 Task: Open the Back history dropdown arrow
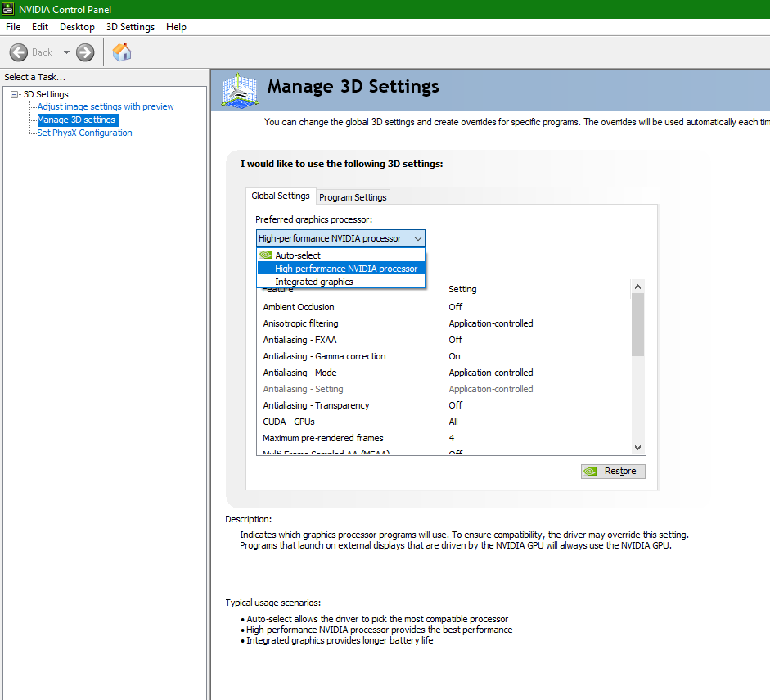pos(66,52)
